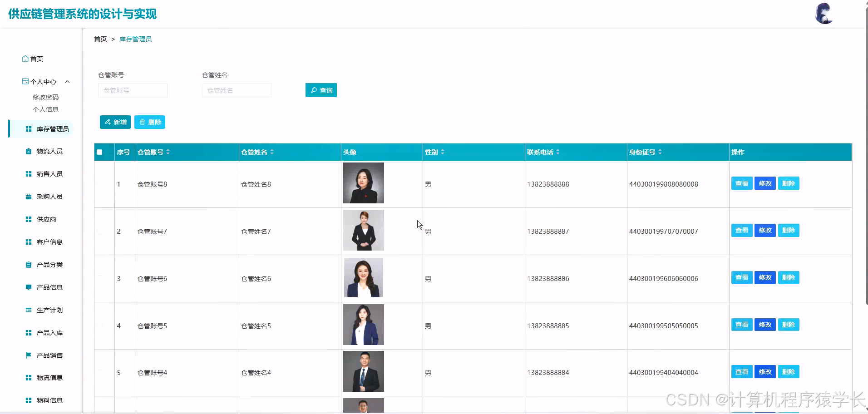Viewport: 868px width, 414px height.
Task: Click the 产品分类 clipboard icon
Action: [x=29, y=265]
